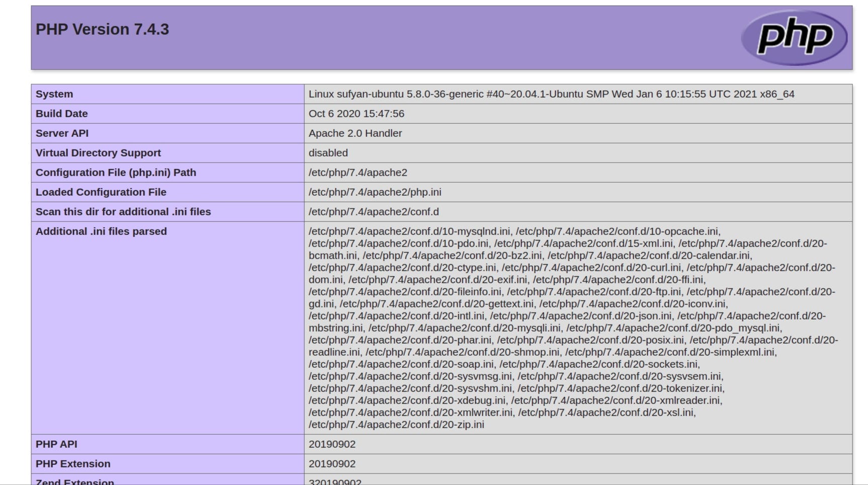Select the /etc/php/7.4/apache2 path value

358,173
